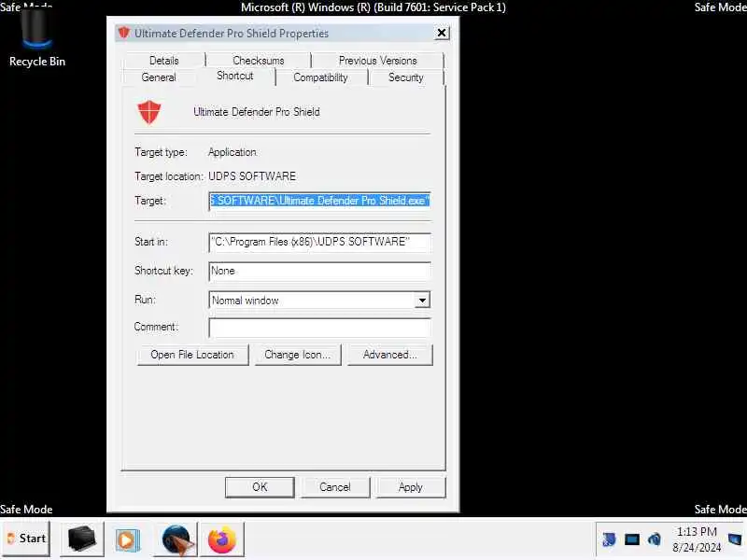Click the Cancel button

[335, 487]
